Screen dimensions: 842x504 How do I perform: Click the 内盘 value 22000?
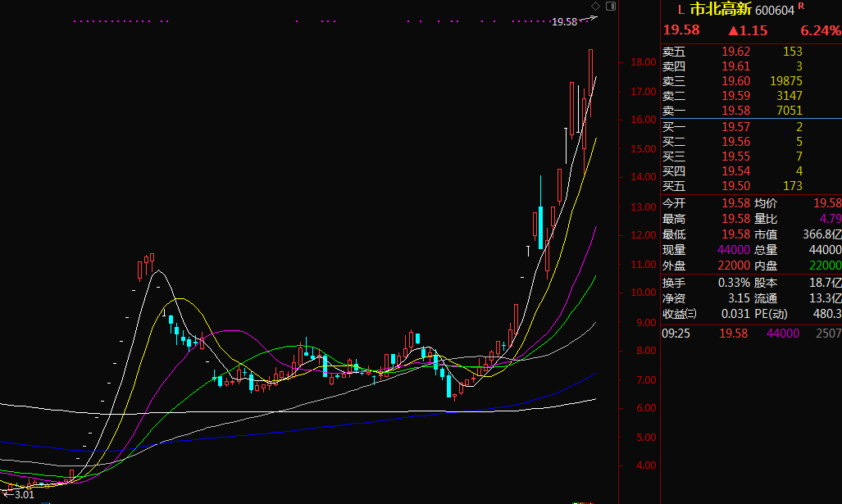click(x=826, y=266)
